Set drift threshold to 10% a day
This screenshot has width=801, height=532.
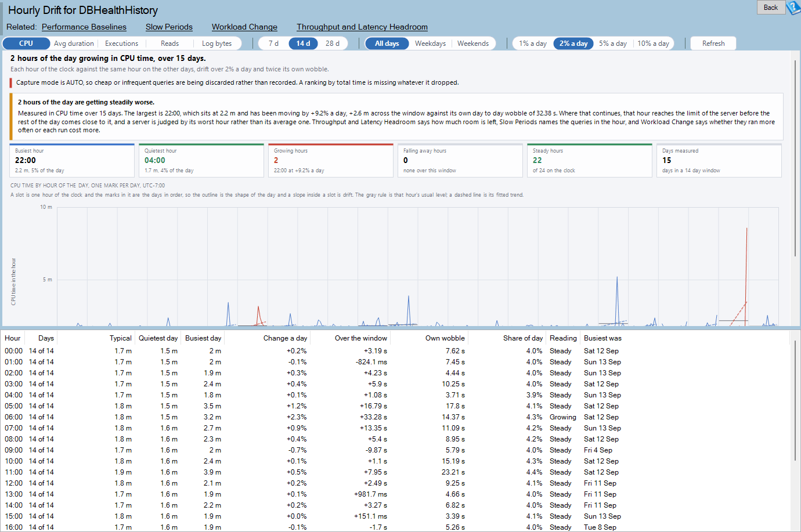653,44
